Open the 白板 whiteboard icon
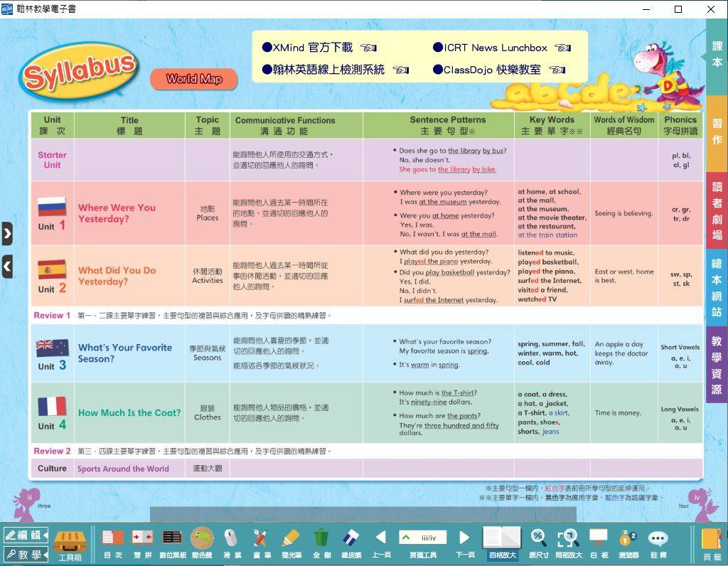This screenshot has height=566, width=728. (599, 538)
